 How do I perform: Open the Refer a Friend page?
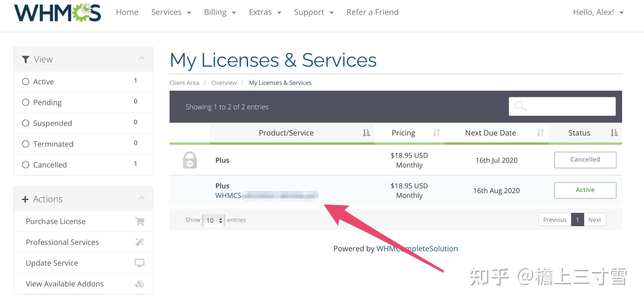coord(372,12)
